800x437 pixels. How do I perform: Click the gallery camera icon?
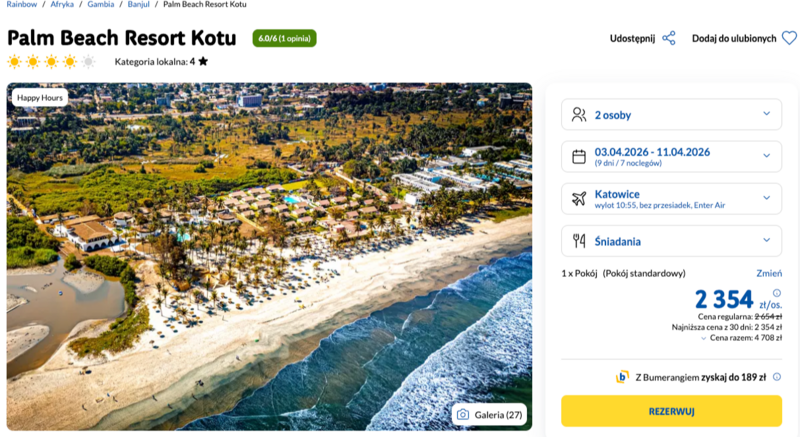pos(463,414)
